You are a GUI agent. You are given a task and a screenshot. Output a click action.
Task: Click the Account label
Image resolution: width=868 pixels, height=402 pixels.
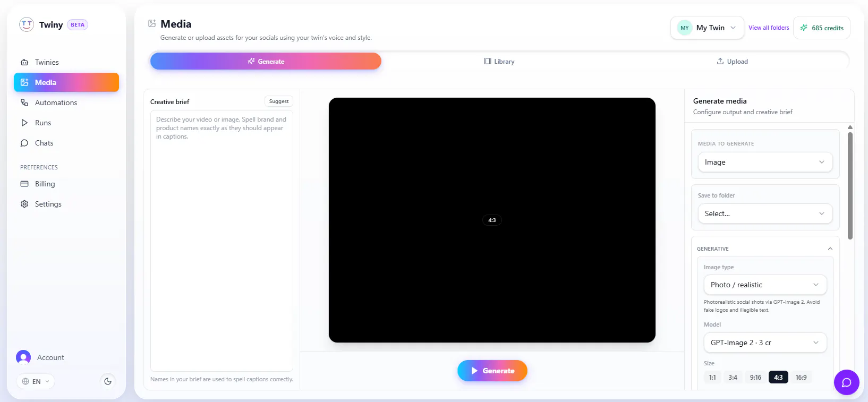pyautogui.click(x=50, y=357)
